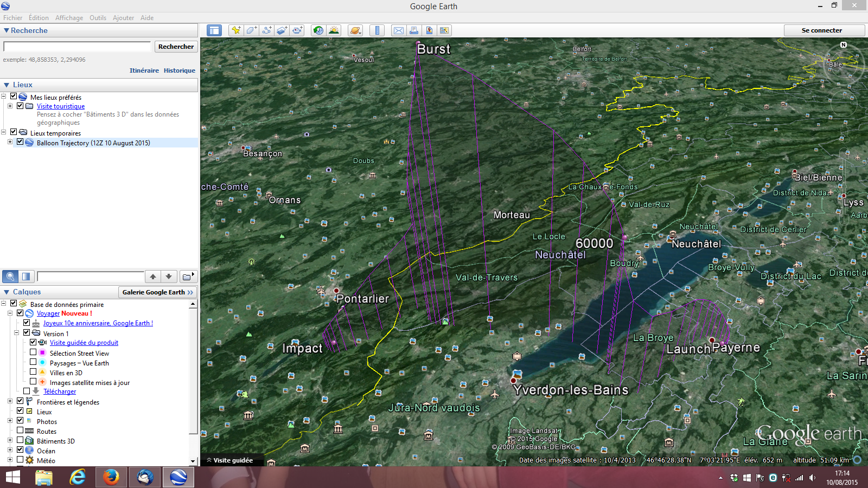Add a placemark with the pushpin tool
The width and height of the screenshot is (868, 488).
tap(236, 30)
